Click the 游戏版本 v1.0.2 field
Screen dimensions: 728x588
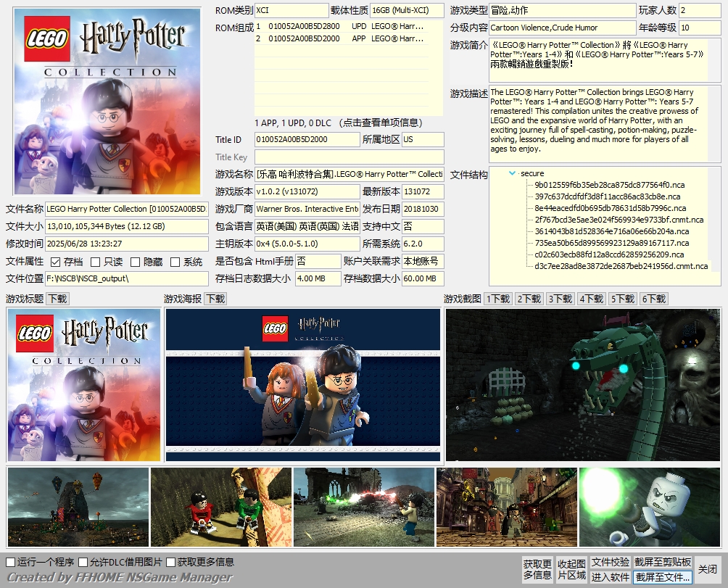click(307, 191)
